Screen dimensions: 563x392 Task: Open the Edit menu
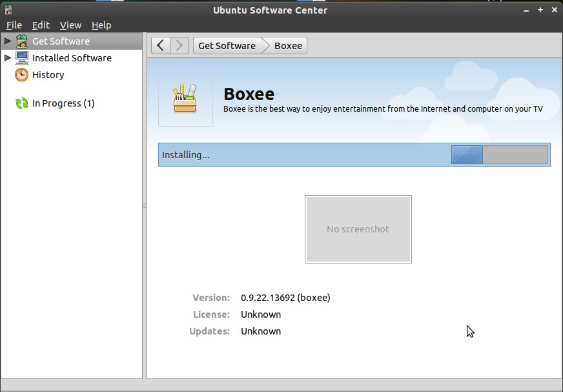click(x=41, y=25)
